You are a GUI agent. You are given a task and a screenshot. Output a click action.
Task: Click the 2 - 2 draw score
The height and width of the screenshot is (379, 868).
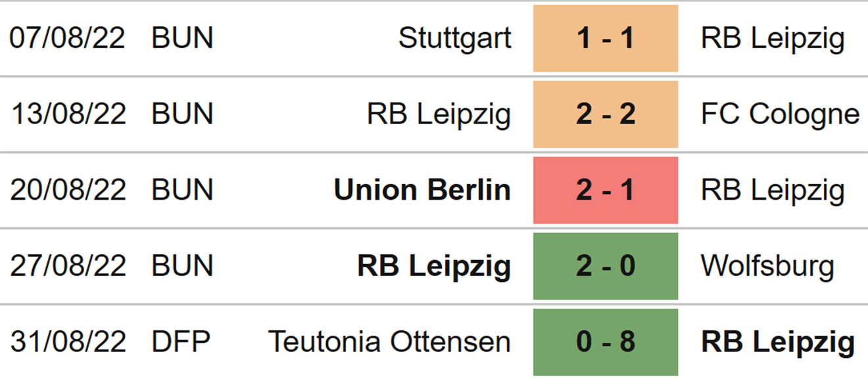pos(605,114)
